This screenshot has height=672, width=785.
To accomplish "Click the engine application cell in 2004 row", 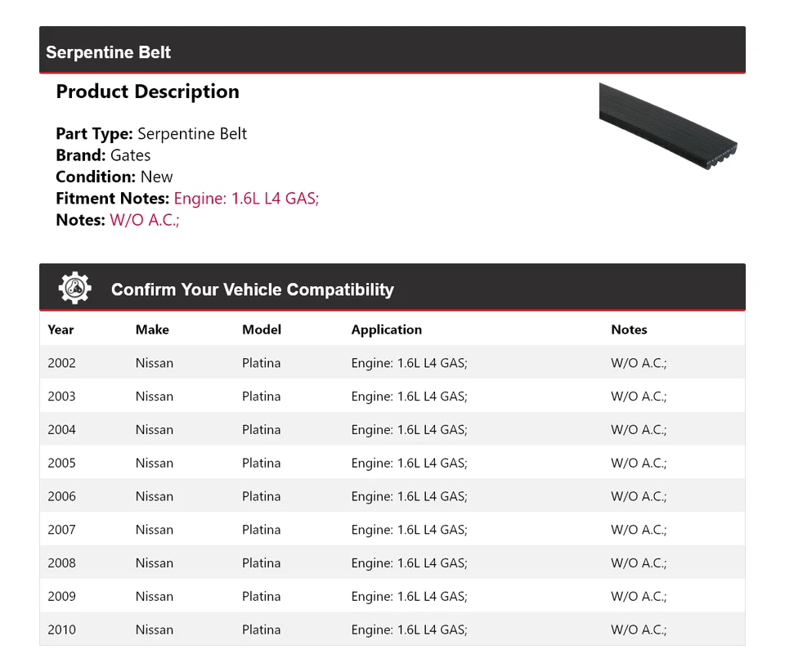I will (x=409, y=430).
